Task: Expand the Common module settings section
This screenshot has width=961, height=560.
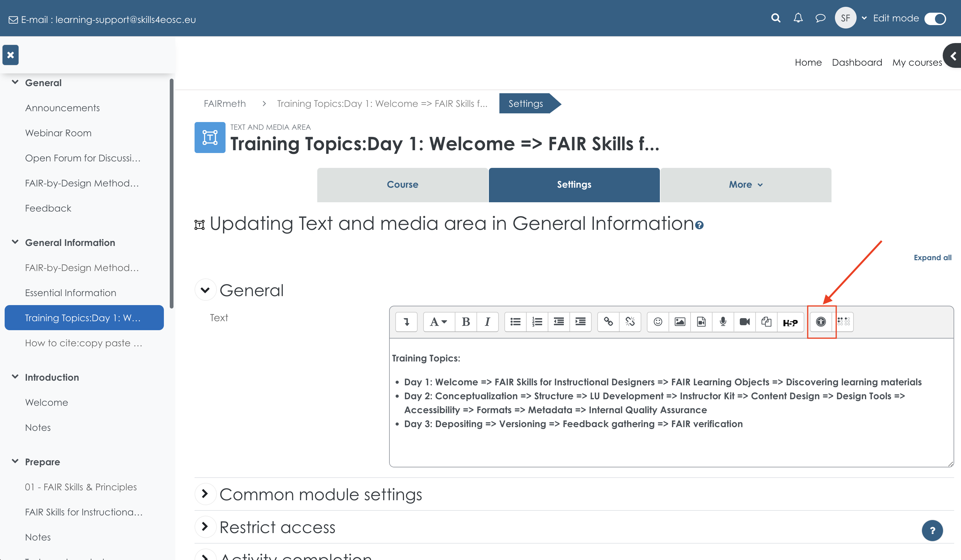Action: click(x=205, y=494)
